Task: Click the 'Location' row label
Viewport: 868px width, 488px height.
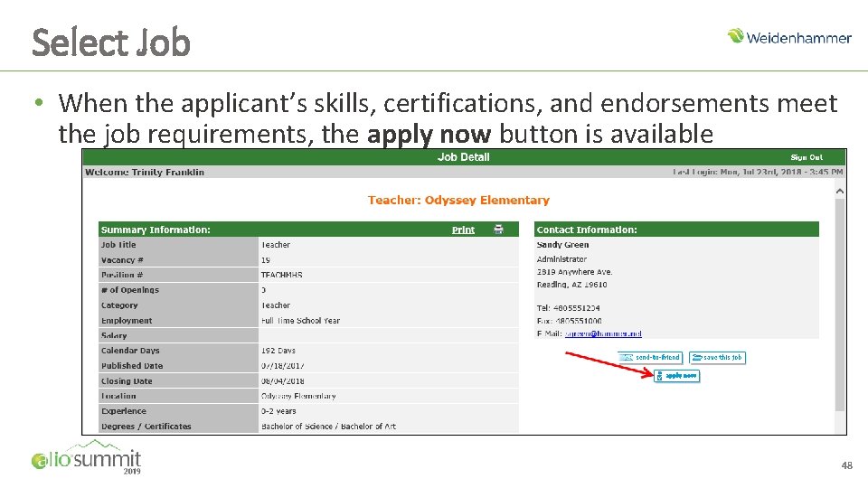Action: click(x=118, y=396)
